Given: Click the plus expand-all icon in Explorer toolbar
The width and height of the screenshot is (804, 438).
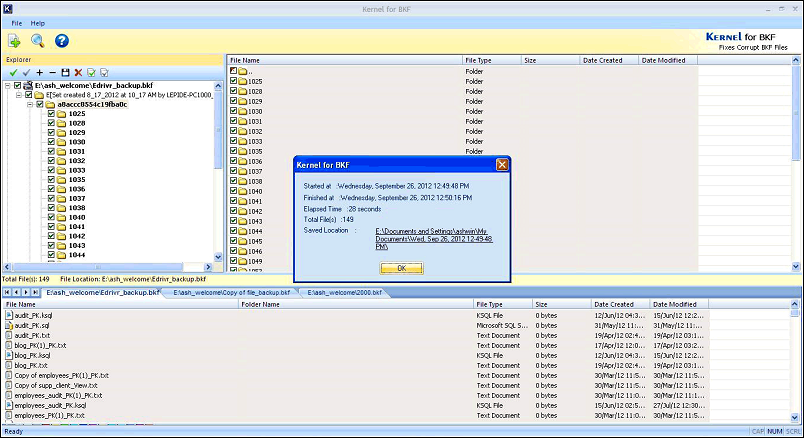Looking at the screenshot, I should coord(39,73).
